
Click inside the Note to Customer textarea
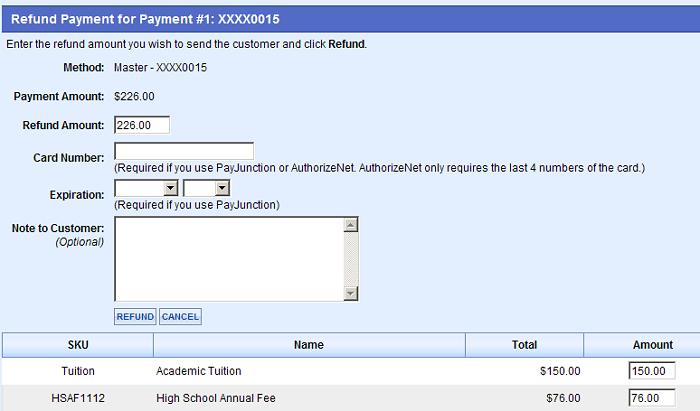pos(228,258)
